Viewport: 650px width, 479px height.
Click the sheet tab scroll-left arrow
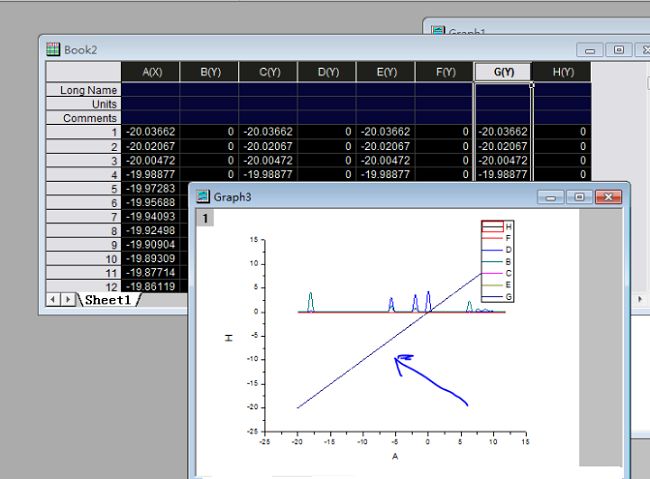(53, 299)
